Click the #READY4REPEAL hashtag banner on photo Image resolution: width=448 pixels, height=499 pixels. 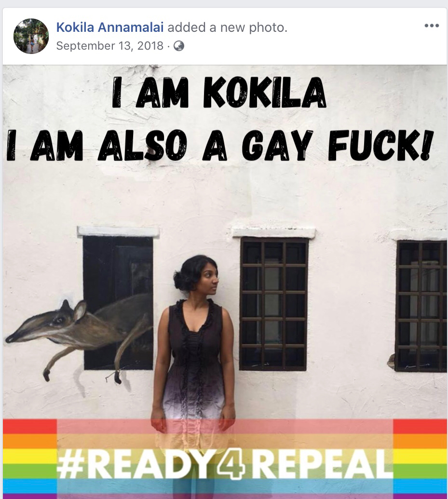(x=224, y=464)
